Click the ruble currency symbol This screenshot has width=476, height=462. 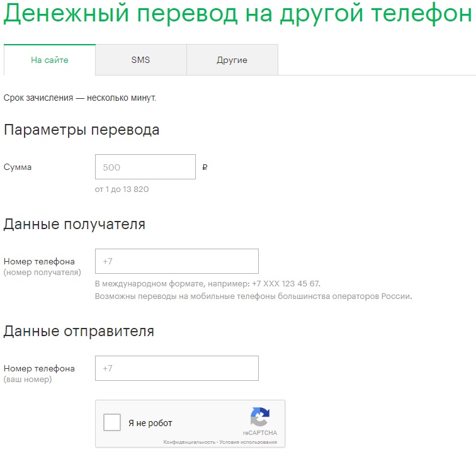(205, 167)
